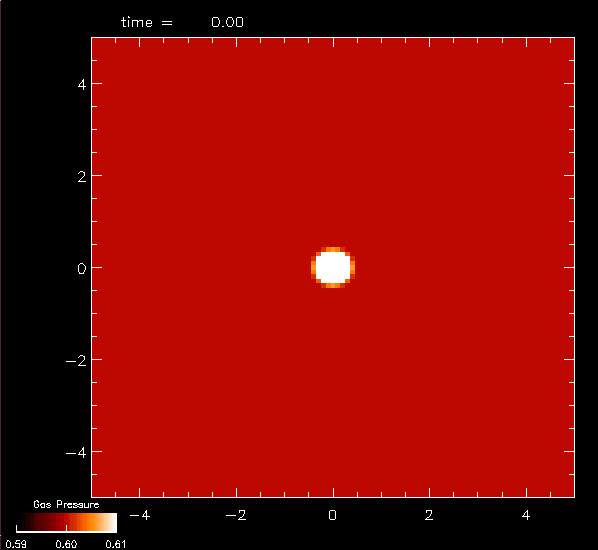Viewport: 598px width, 550px height.
Task: Click the y-axis label -2
Action: [x=76, y=361]
